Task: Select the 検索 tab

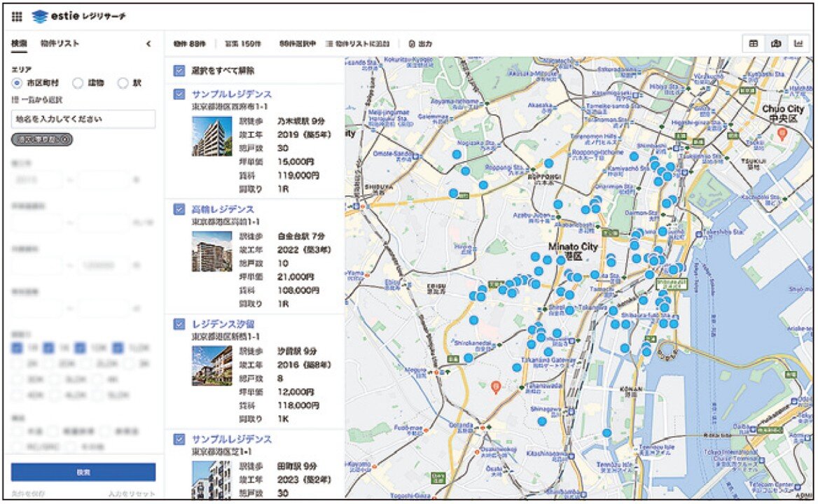Action: (x=19, y=44)
